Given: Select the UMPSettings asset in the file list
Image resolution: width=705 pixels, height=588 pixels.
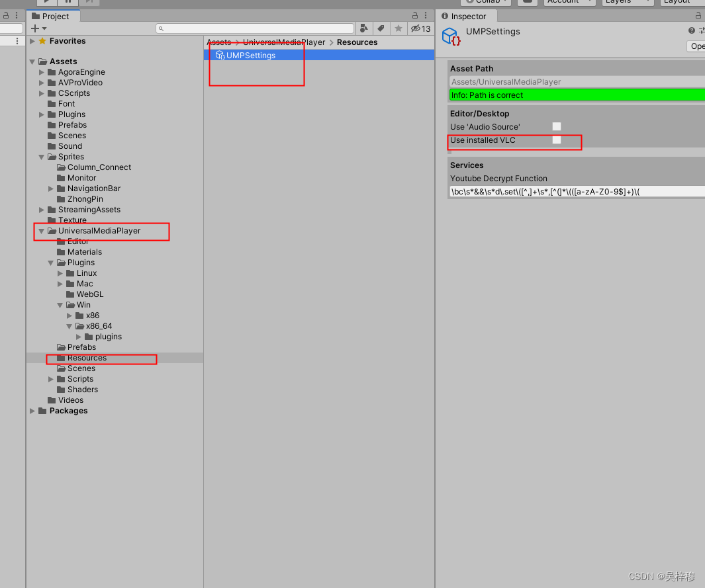Looking at the screenshot, I should tap(319, 56).
